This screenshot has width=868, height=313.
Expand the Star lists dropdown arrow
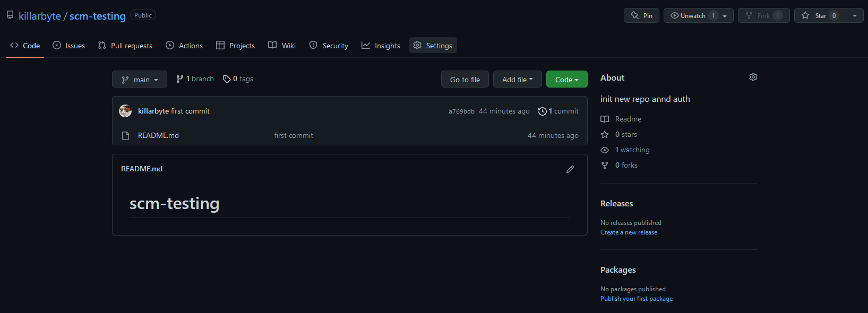pyautogui.click(x=855, y=15)
